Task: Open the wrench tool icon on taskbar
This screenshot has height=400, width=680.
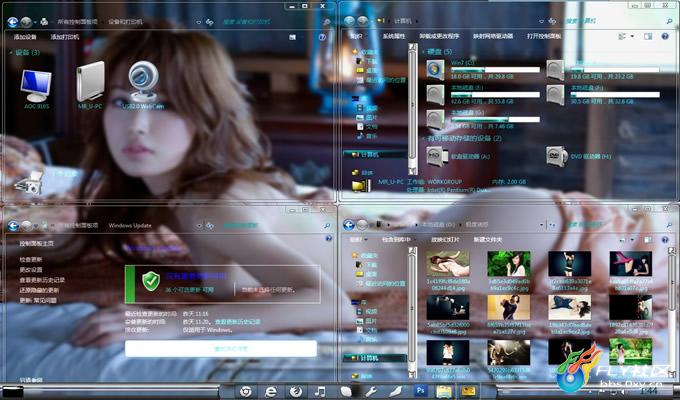Action: (371, 391)
